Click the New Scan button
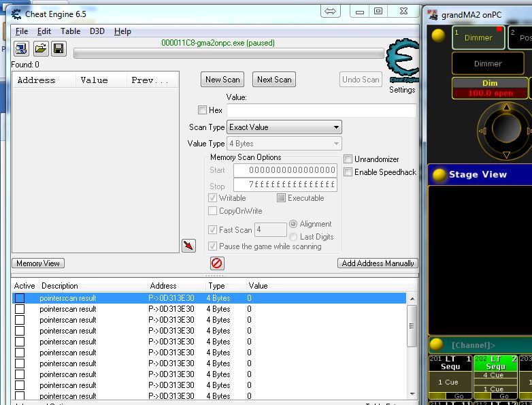532x405 pixels. pos(222,80)
